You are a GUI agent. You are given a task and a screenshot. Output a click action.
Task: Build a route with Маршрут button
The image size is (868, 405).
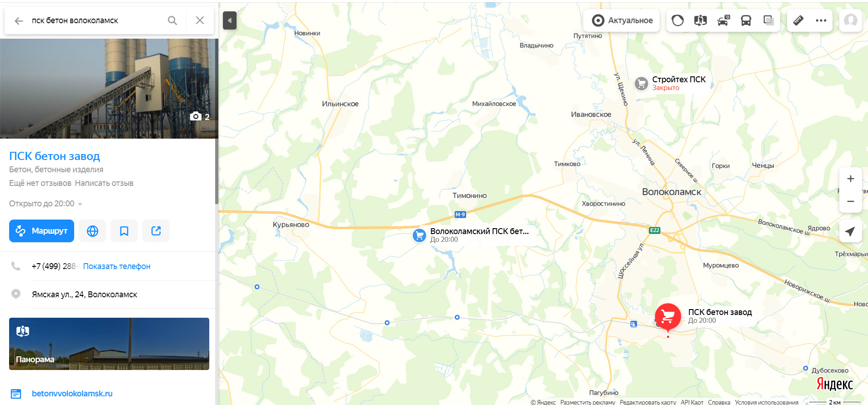[41, 231]
